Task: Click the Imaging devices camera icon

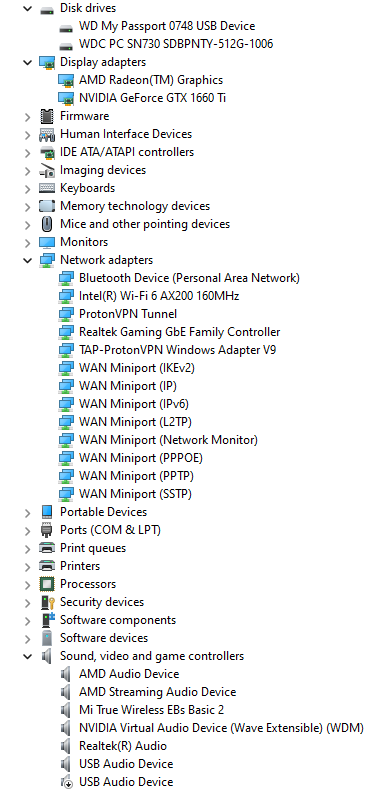Action: pyautogui.click(x=47, y=171)
